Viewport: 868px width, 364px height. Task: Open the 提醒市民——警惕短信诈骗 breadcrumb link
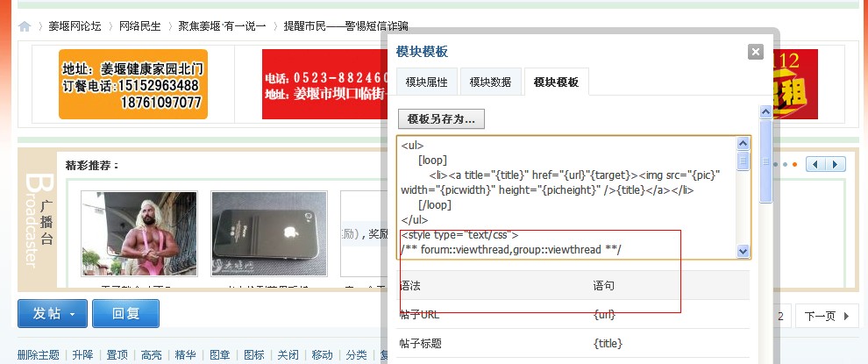[346, 26]
